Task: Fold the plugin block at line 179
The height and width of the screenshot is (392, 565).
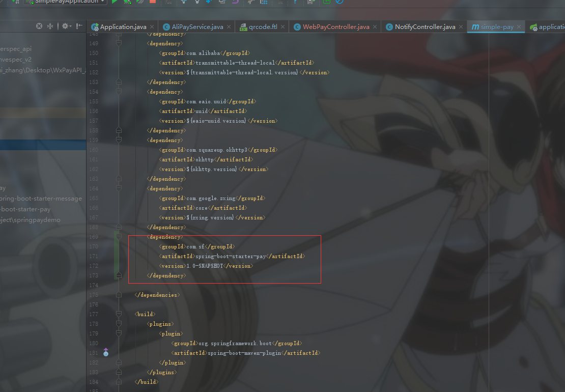Action: 119,333
